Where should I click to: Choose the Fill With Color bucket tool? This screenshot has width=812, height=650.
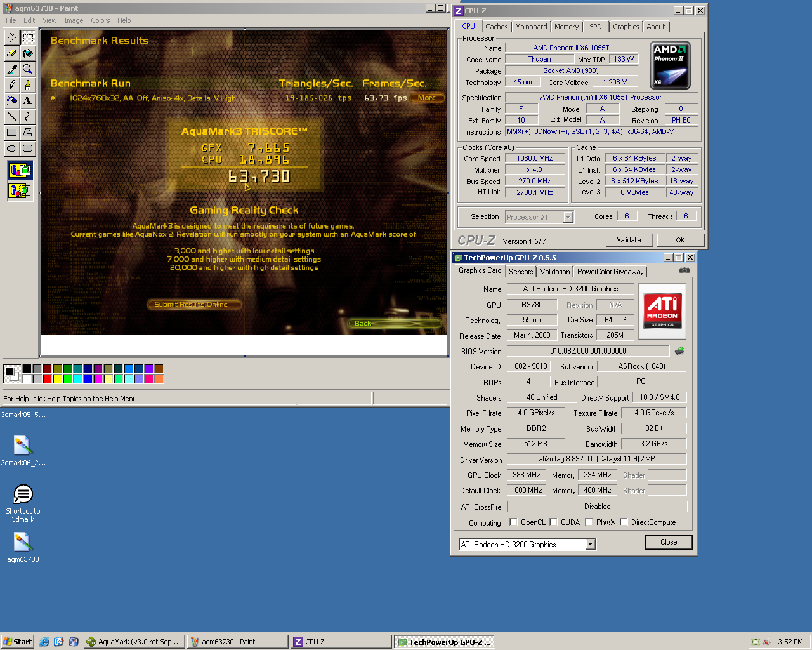point(28,53)
